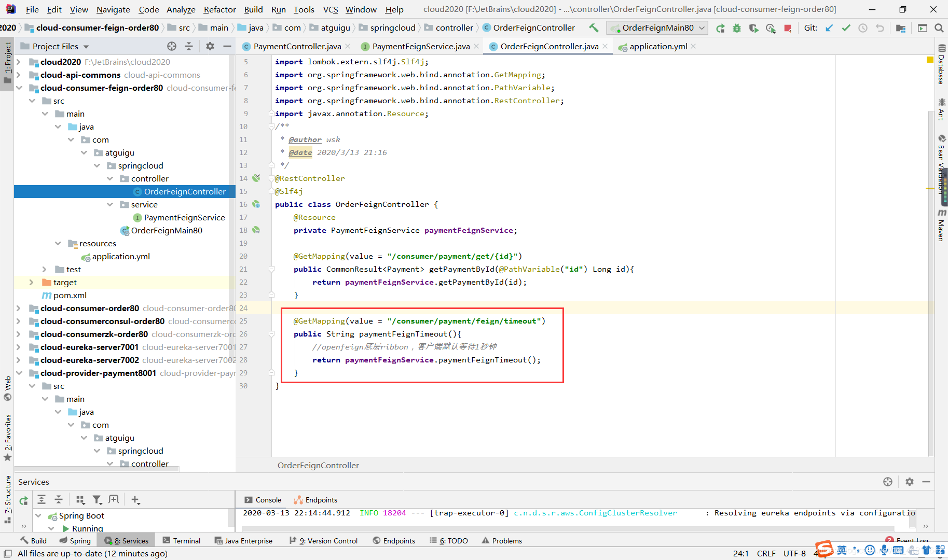The height and width of the screenshot is (560, 948).
Task: Locate the opened file in the Project tree
Action: (172, 46)
